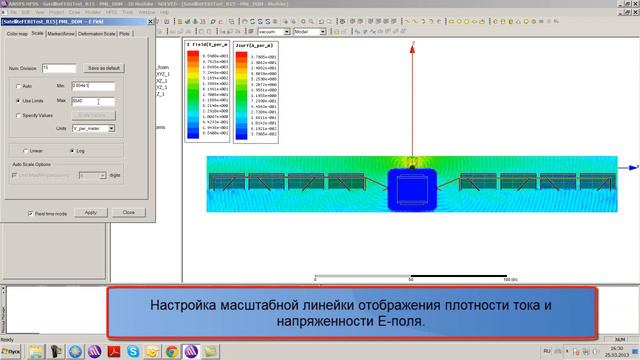Click the first purple ANSYS taskbar icon
The width and height of the screenshot is (640, 360).
coord(95,351)
